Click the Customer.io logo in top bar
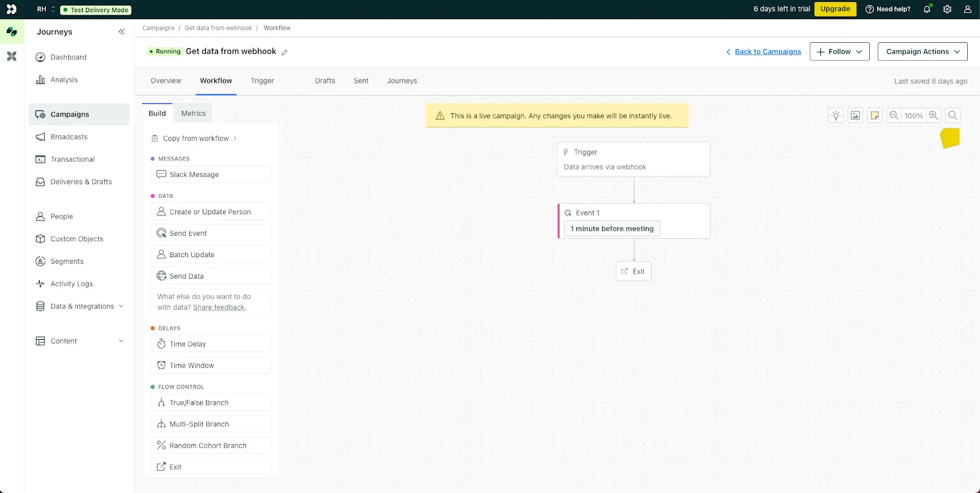 click(12, 9)
